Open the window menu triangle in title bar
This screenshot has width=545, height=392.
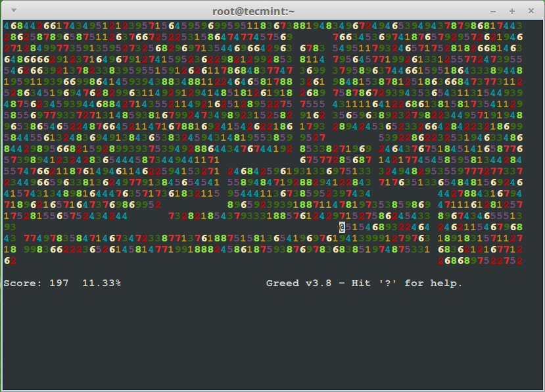pos(14,11)
